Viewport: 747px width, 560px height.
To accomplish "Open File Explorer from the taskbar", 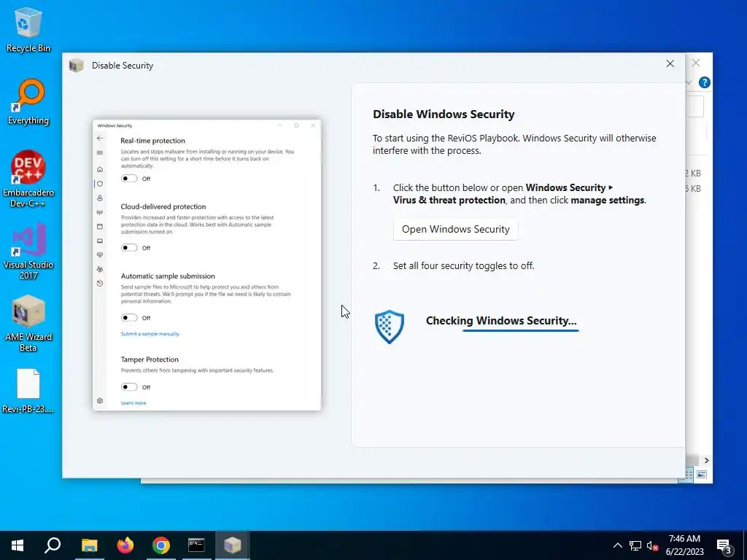I will (x=89, y=545).
